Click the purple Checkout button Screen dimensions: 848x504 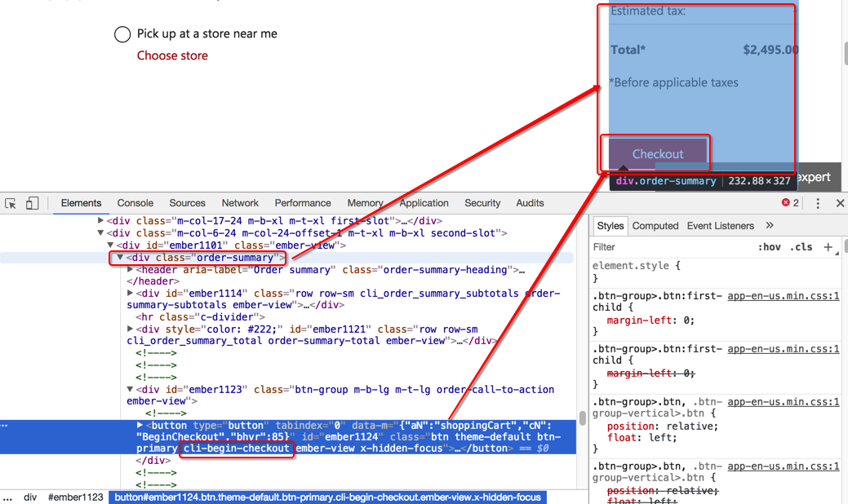coord(658,154)
